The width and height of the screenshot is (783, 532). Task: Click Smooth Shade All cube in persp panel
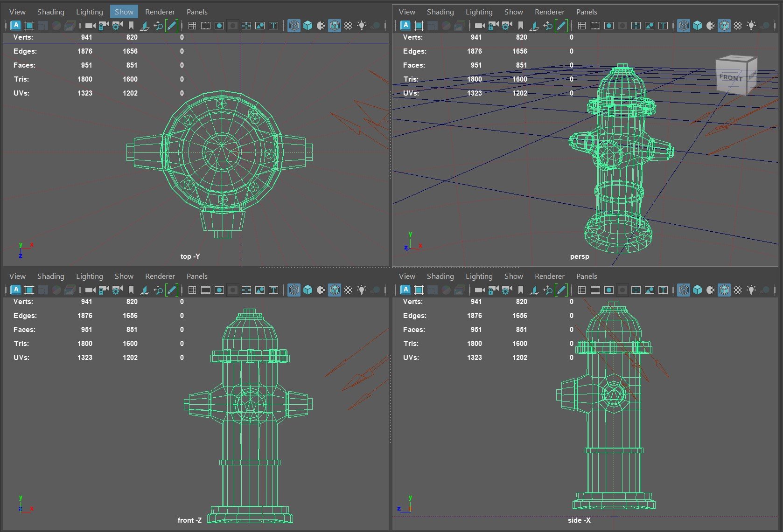pyautogui.click(x=697, y=26)
